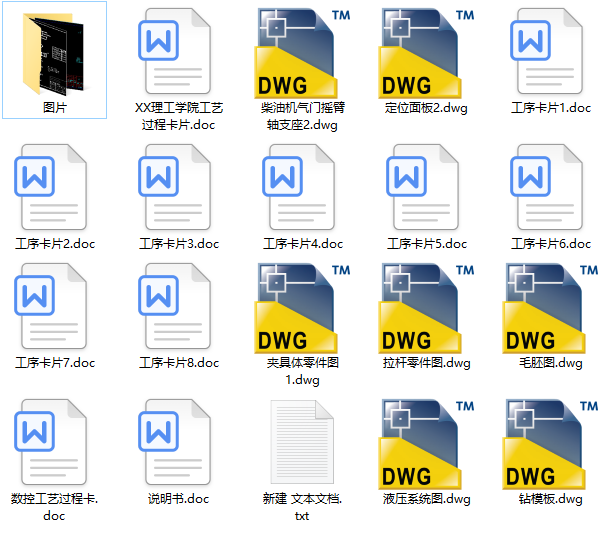Click the 拉杆零件图.dwg file name
Image resolution: width=610 pixels, height=539 pixels.
tap(427, 363)
